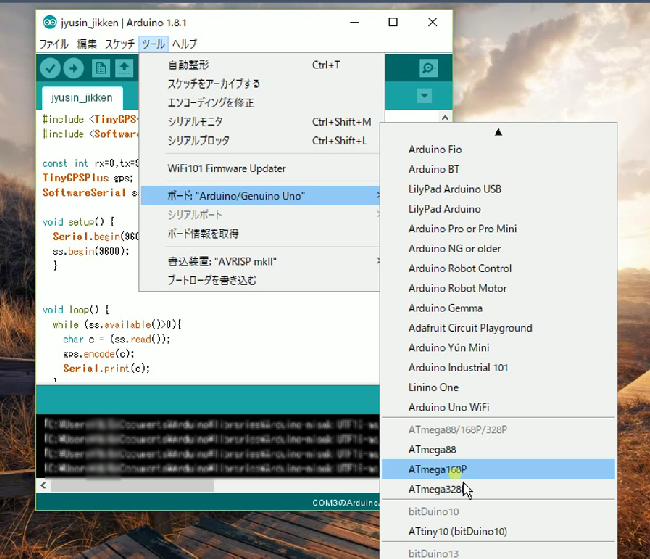Select Arduino Gemma board

coord(498,308)
